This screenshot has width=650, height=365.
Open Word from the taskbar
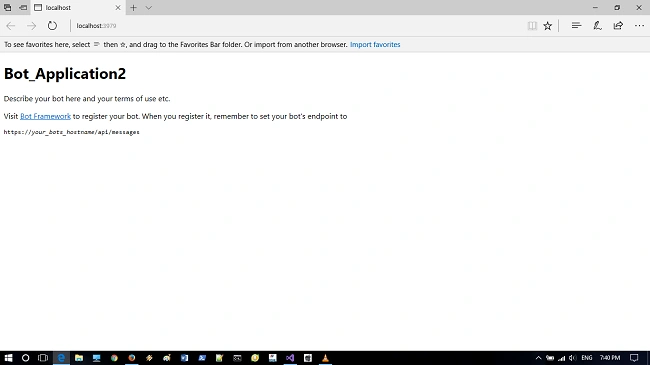point(184,358)
